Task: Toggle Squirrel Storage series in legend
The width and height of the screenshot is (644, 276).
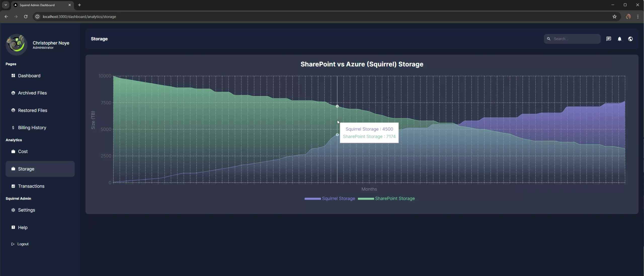Action: pyautogui.click(x=338, y=198)
